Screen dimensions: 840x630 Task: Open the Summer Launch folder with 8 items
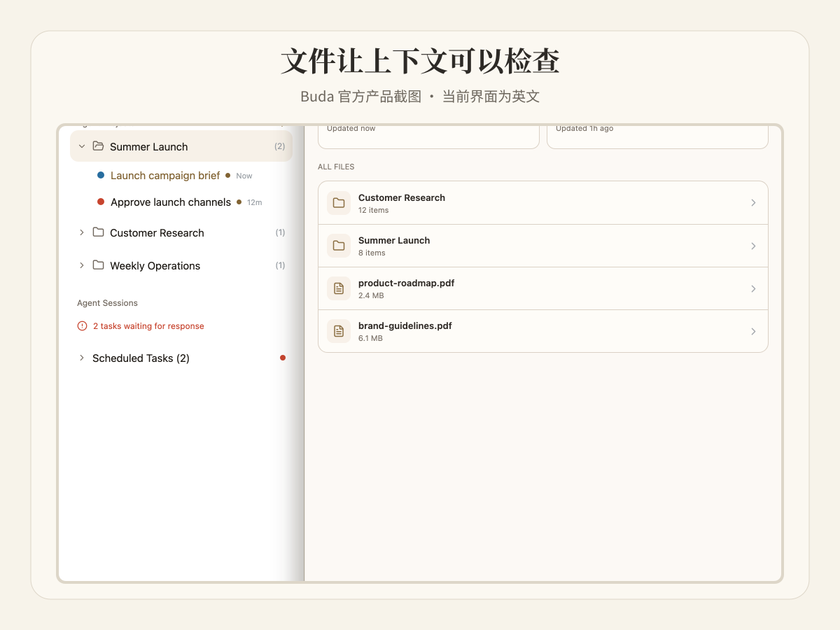[x=543, y=246]
